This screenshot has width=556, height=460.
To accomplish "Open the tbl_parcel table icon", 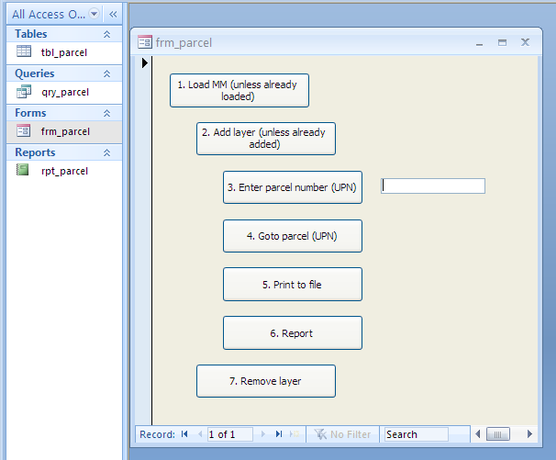I will [24, 51].
